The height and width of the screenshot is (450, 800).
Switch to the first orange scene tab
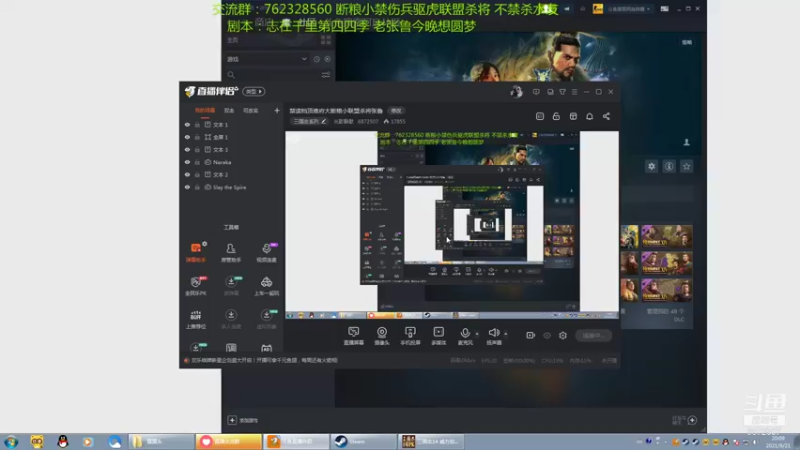(x=205, y=110)
